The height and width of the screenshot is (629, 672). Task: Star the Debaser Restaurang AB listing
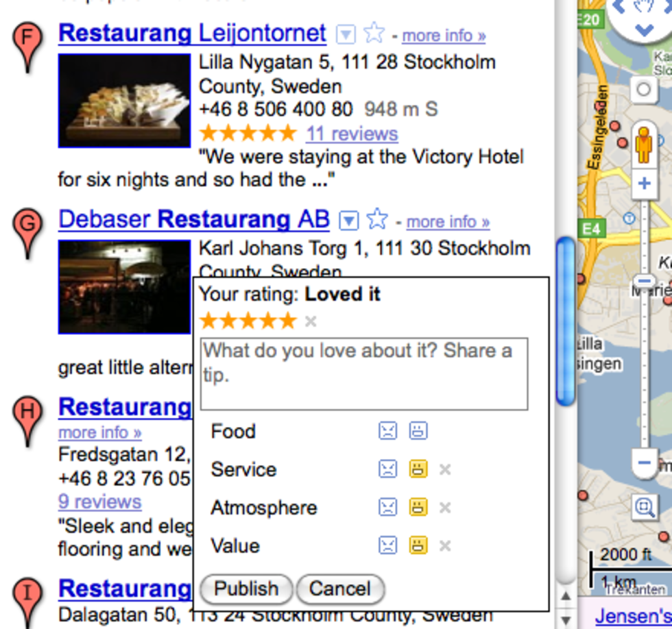coord(378,219)
